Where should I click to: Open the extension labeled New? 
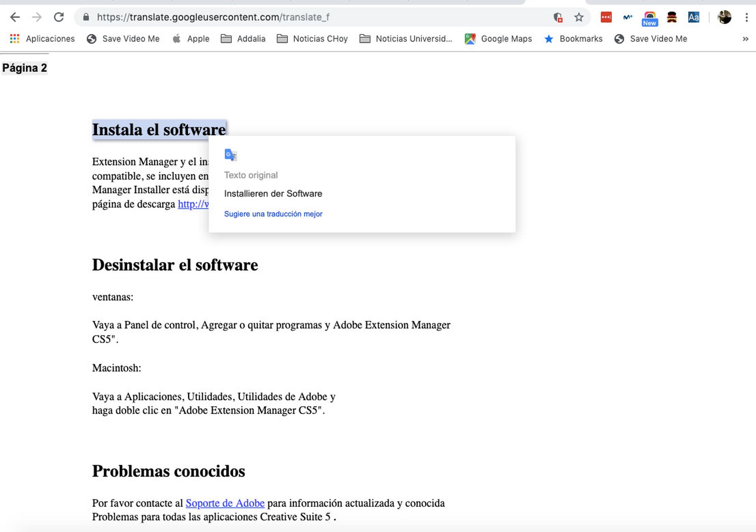[x=649, y=18]
